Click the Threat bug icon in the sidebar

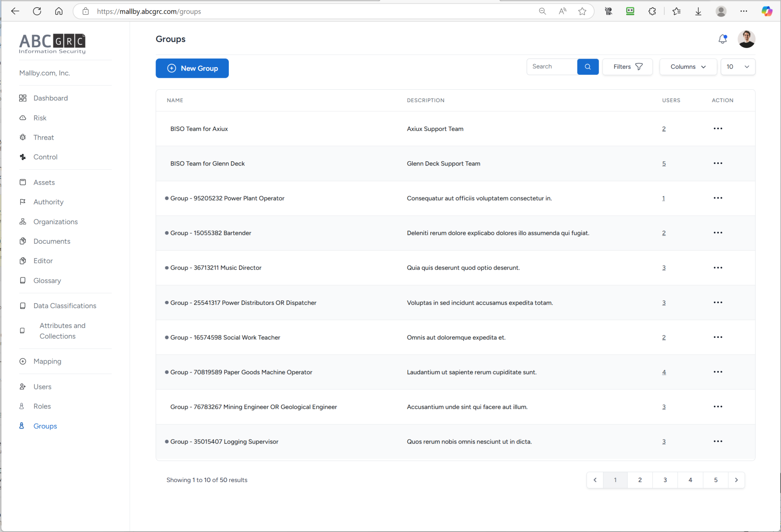[23, 137]
